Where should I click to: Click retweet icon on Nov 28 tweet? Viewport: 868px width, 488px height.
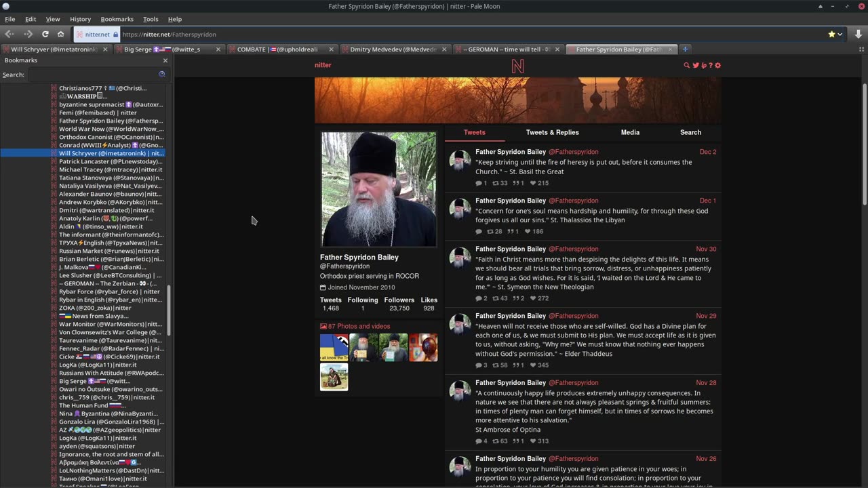click(x=495, y=441)
